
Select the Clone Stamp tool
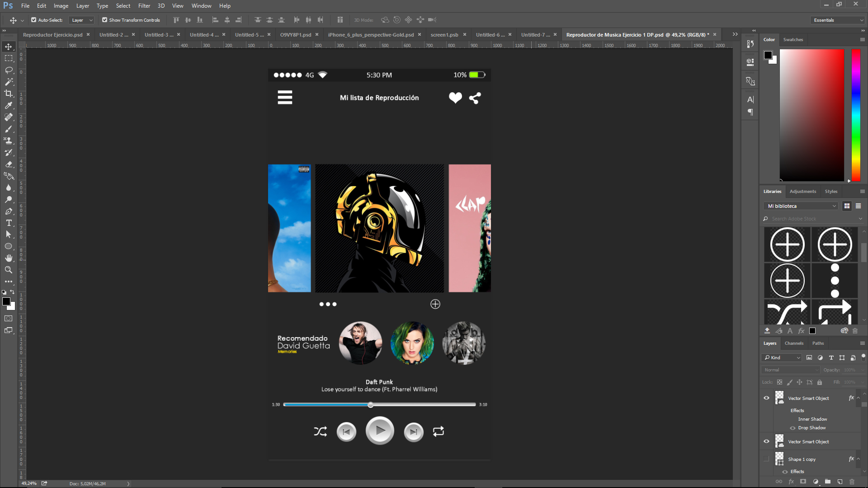click(x=9, y=141)
